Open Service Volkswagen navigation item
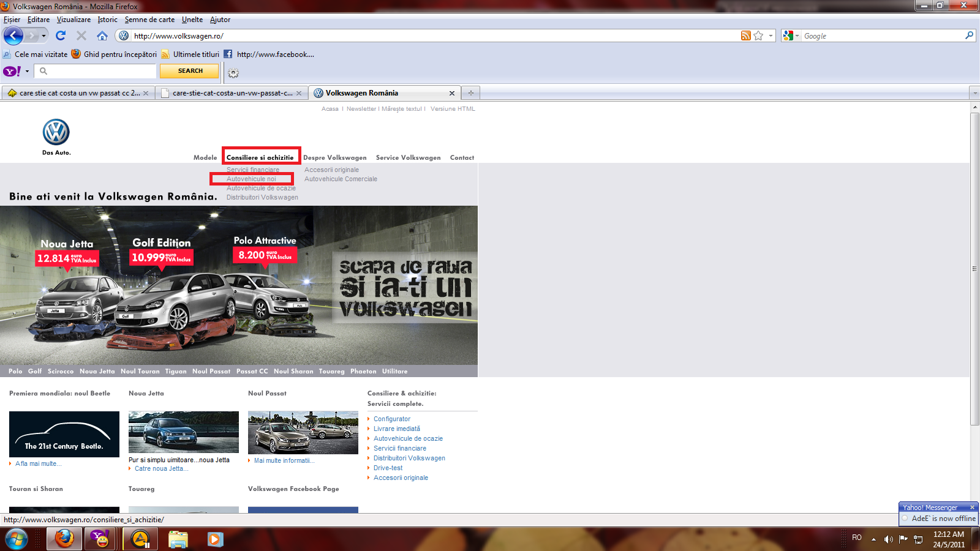This screenshot has width=980, height=551. 409,157
